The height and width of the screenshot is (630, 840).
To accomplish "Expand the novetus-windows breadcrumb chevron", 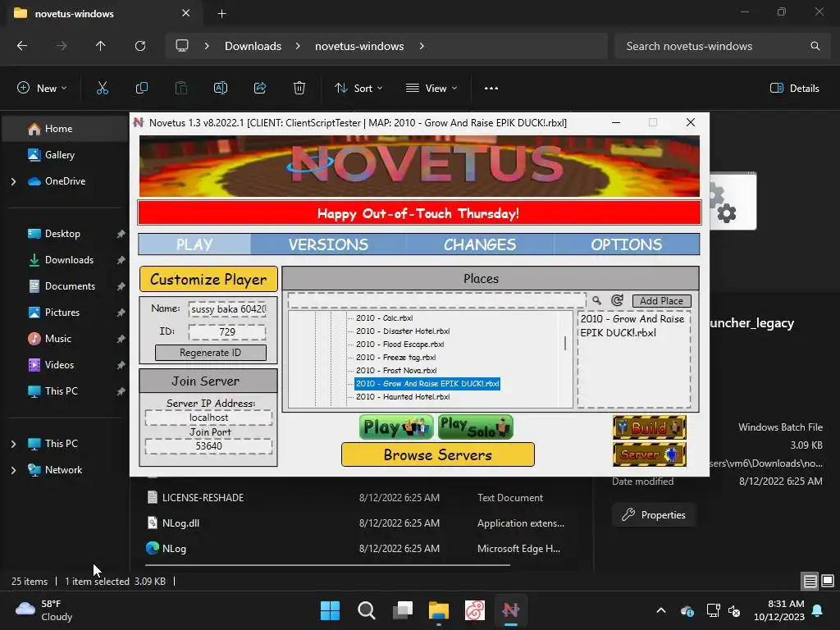I will 422,46.
